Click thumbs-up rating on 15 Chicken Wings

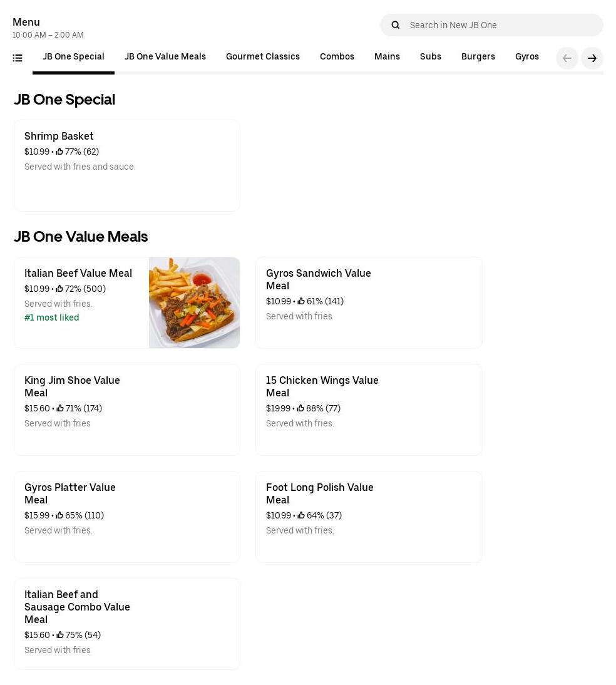coord(301,408)
